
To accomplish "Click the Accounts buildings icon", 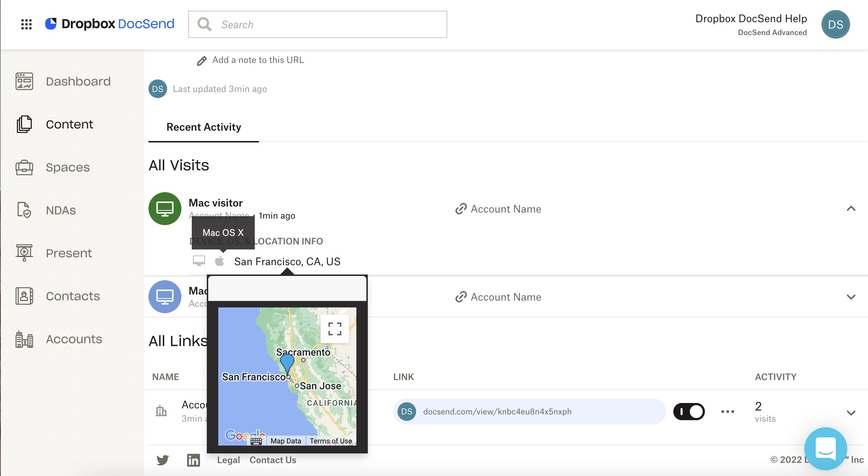I will point(24,339).
